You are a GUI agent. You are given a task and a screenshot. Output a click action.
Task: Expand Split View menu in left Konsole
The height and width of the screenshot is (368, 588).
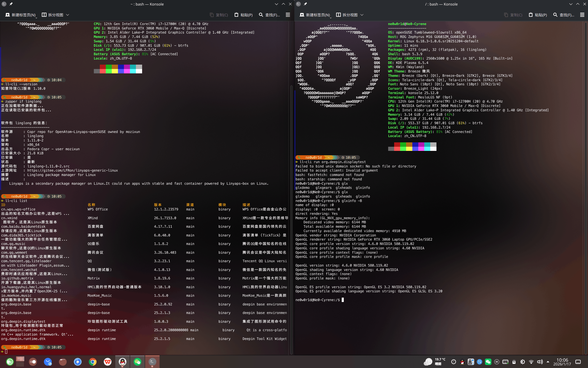pos(55,15)
